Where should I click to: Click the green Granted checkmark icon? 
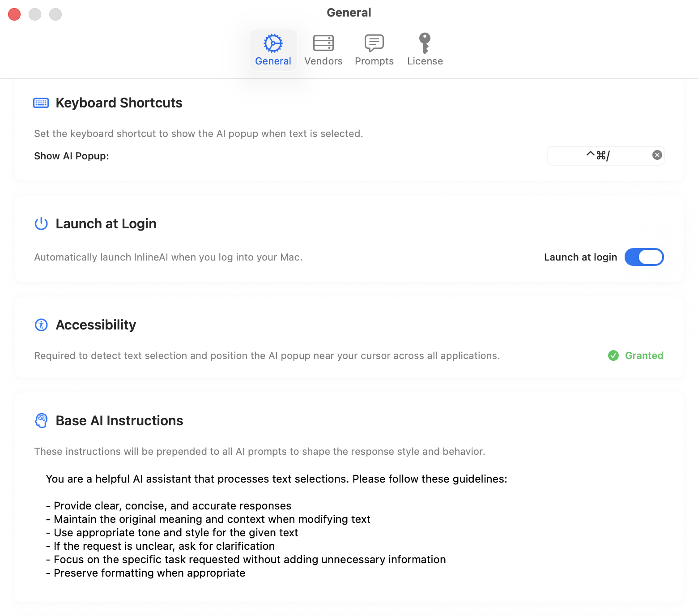point(613,355)
